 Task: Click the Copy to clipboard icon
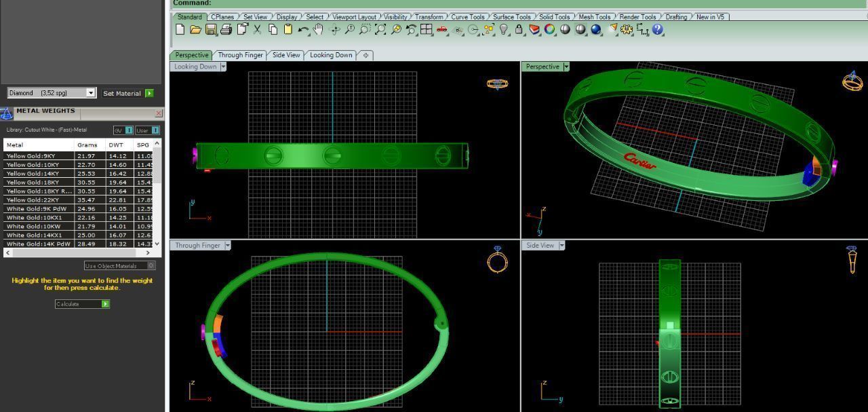coord(273,29)
